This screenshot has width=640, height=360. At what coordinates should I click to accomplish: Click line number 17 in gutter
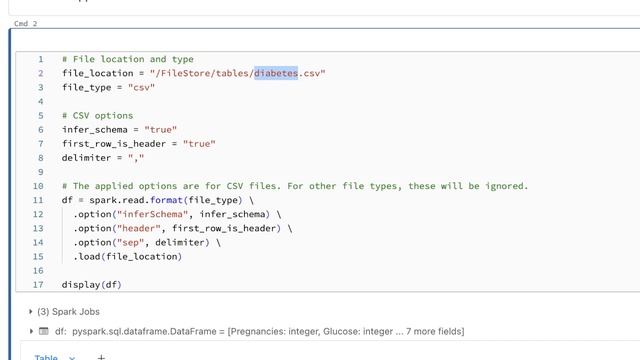click(x=38, y=284)
